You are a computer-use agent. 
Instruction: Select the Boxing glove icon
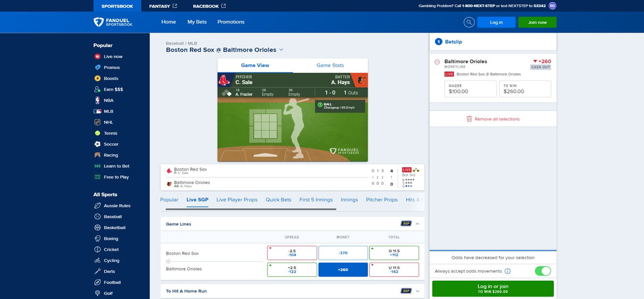98,239
